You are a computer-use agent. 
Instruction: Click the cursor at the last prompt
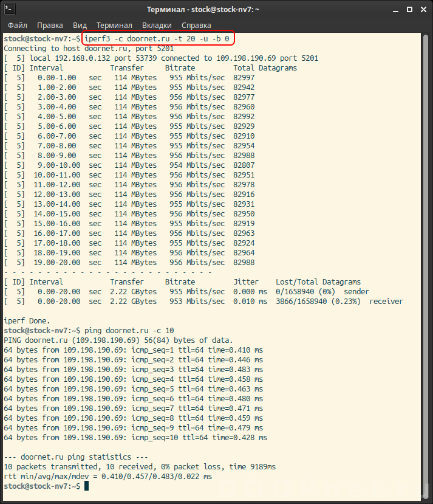coord(87,486)
